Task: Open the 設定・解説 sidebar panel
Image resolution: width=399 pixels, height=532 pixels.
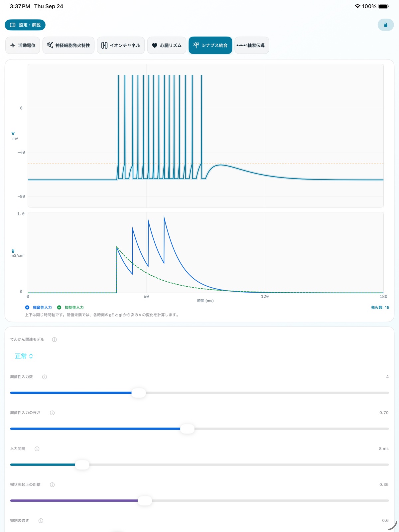Action: coord(25,25)
